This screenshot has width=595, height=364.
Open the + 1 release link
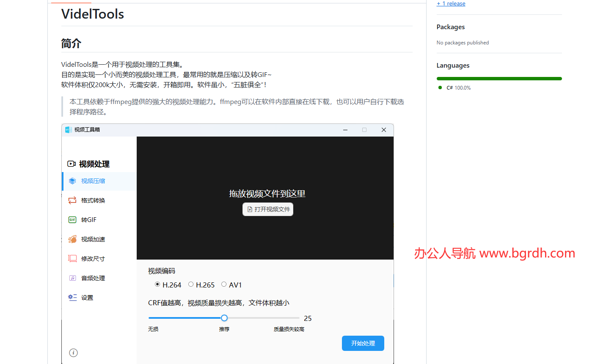tap(450, 3)
